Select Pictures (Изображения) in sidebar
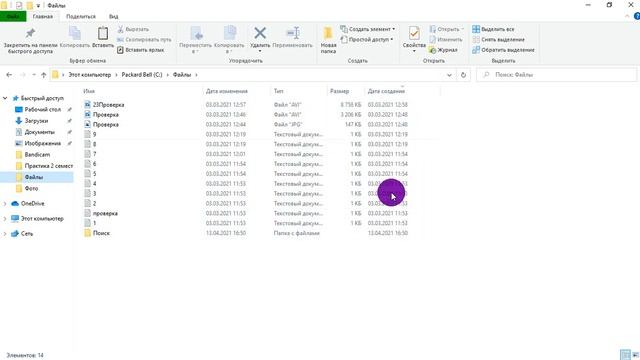640x360 pixels. [42, 143]
